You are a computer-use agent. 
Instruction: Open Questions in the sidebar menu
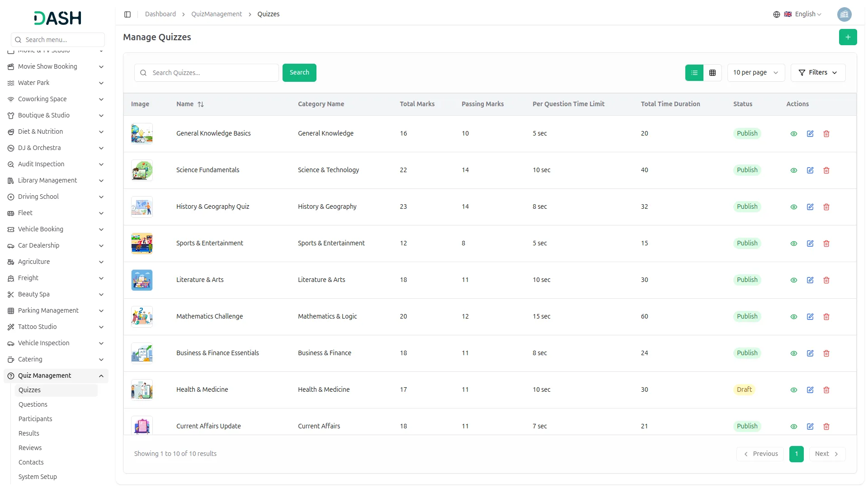(x=33, y=404)
